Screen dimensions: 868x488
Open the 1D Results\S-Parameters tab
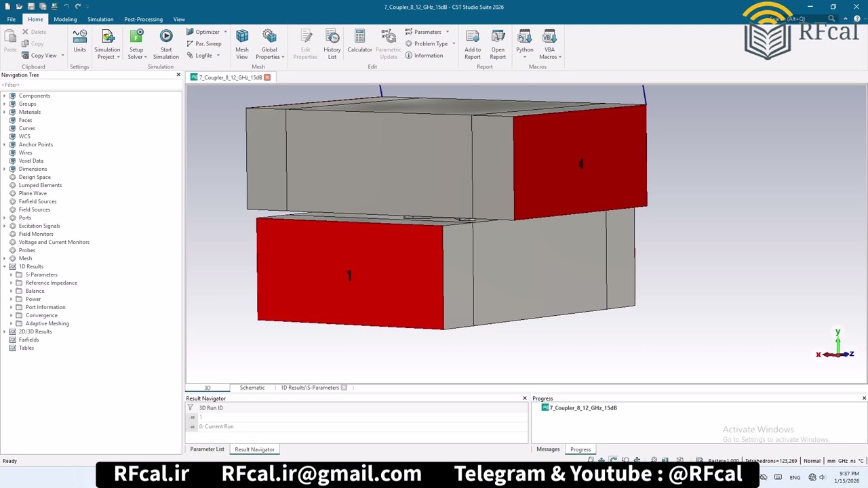pos(310,388)
